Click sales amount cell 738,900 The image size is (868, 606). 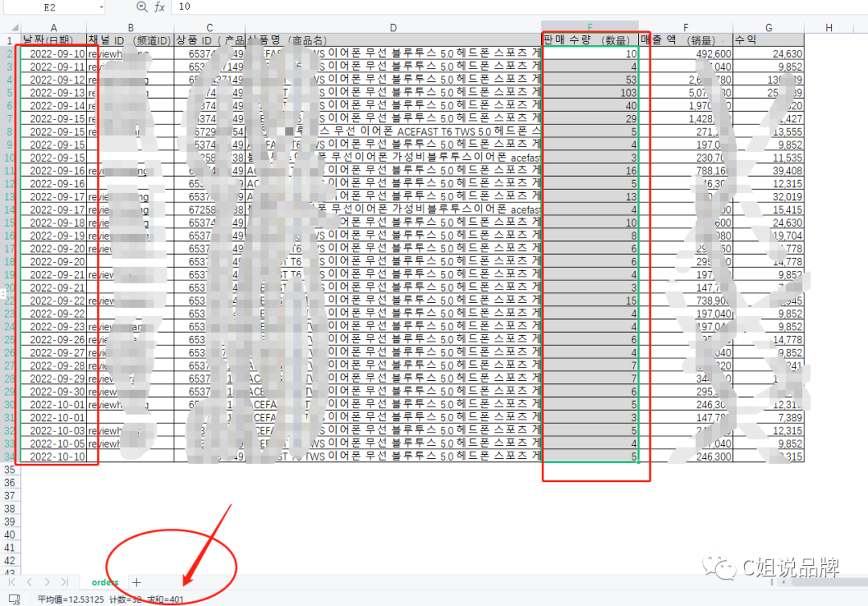(x=686, y=301)
